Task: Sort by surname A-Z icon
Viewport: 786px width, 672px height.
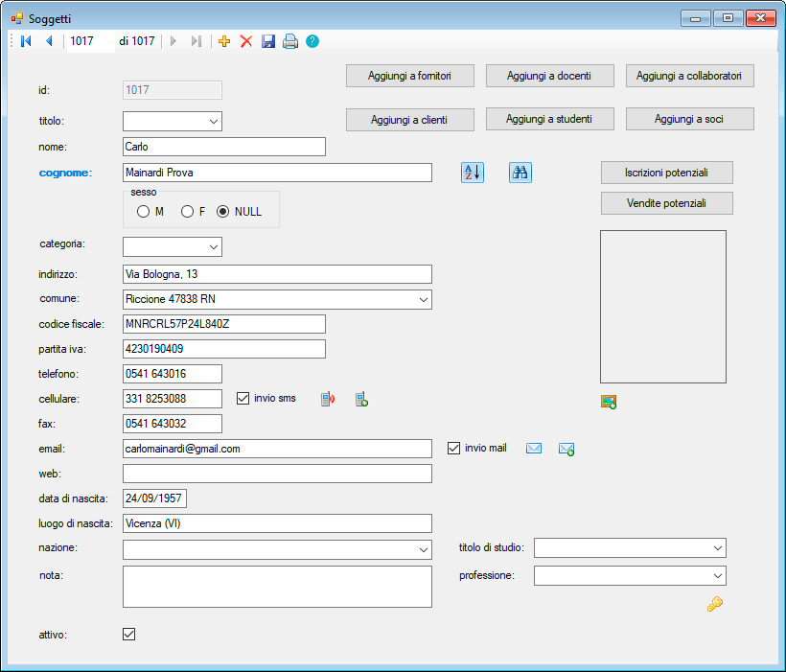Action: (x=473, y=173)
